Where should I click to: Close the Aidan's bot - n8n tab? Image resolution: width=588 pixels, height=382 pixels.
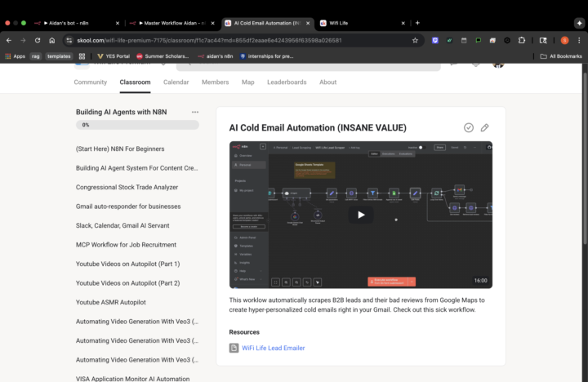pos(118,23)
